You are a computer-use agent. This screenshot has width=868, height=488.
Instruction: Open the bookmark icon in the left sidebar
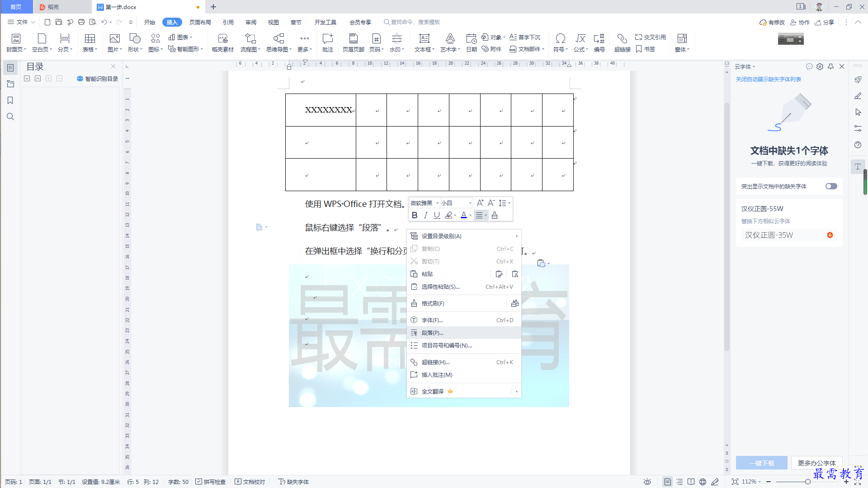[x=10, y=100]
